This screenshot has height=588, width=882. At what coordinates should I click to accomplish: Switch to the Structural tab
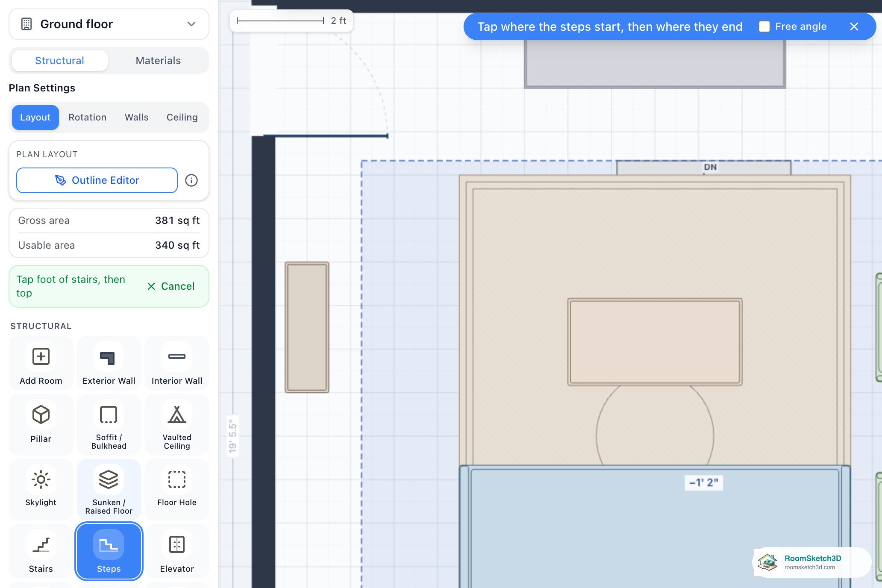pyautogui.click(x=59, y=61)
